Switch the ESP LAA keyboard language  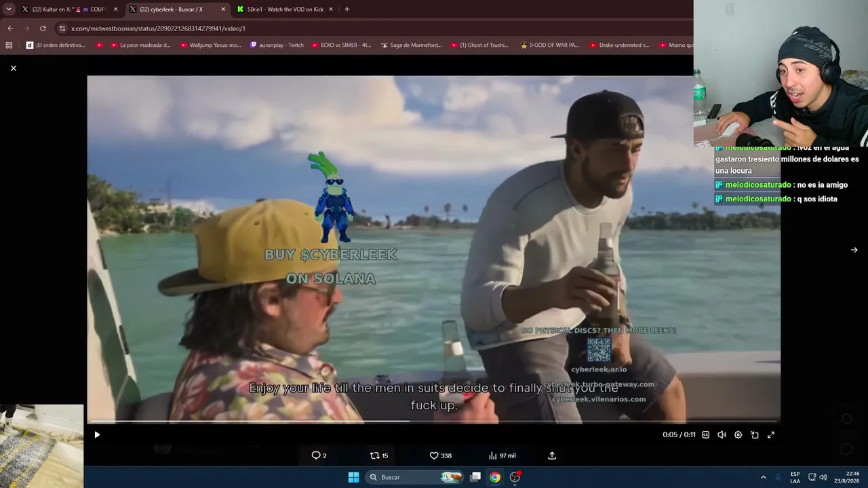point(795,477)
